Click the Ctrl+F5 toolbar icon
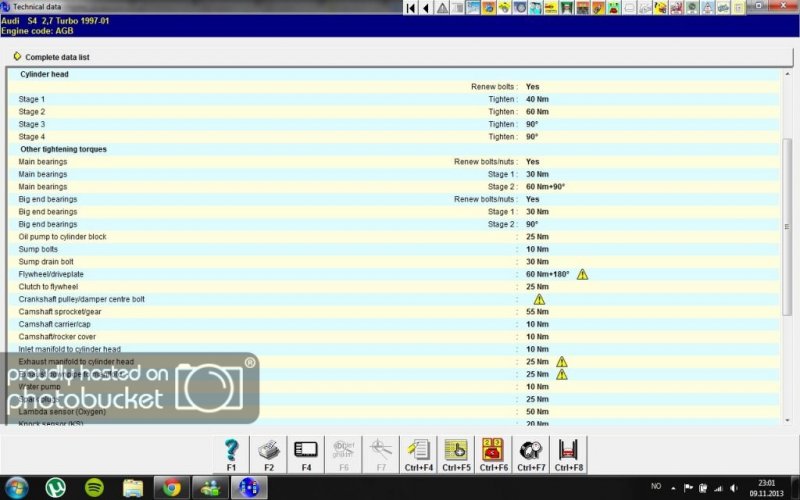 456,449
